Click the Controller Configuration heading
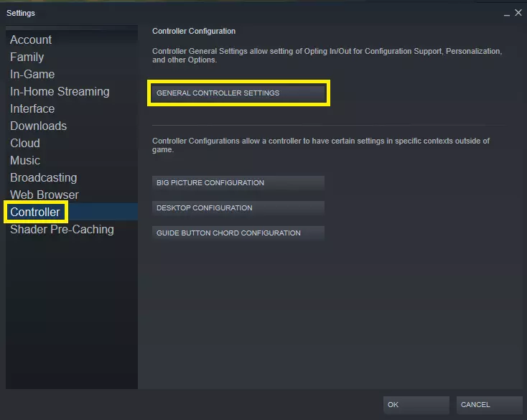Screen dimensions: 527x420 click(194, 32)
